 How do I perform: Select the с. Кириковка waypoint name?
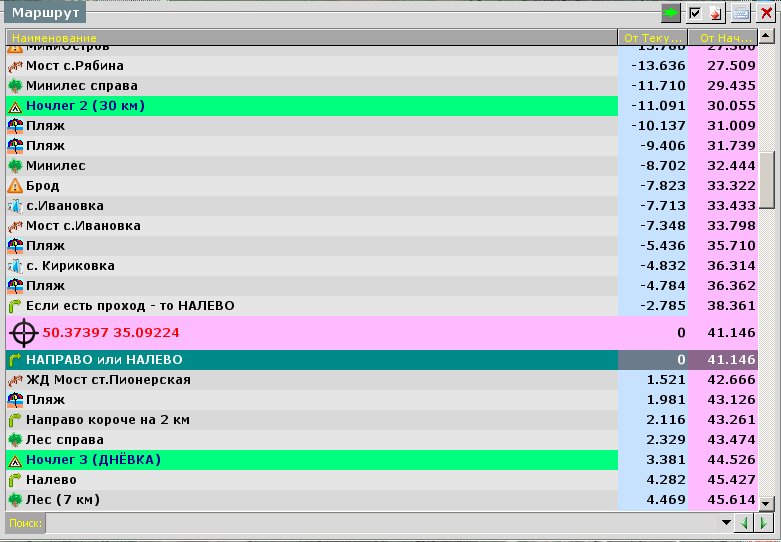[x=70, y=266]
